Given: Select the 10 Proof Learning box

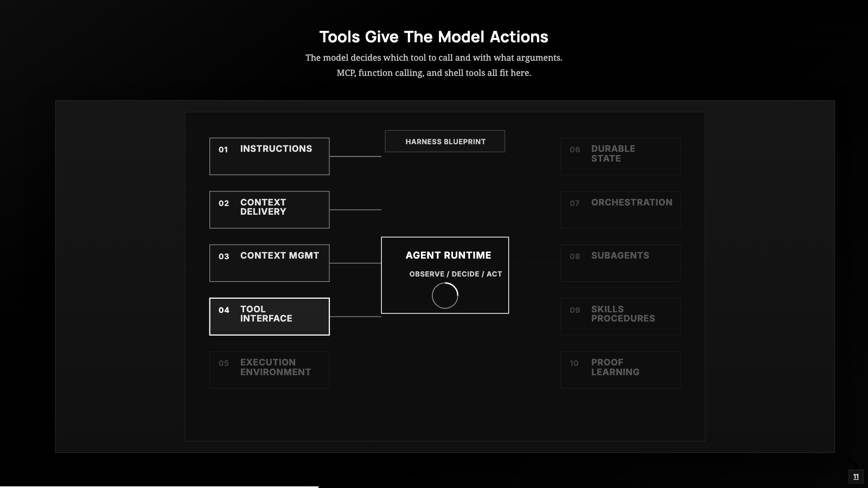Looking at the screenshot, I should click(620, 370).
